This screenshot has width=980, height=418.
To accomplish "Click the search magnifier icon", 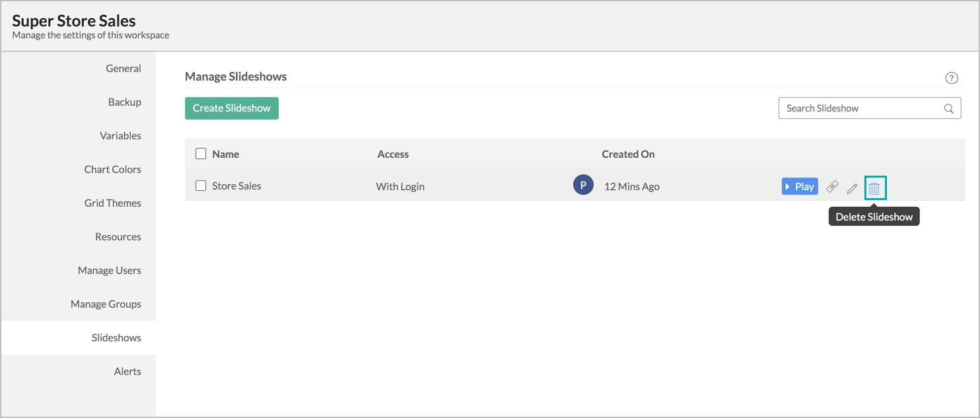I will pos(948,108).
